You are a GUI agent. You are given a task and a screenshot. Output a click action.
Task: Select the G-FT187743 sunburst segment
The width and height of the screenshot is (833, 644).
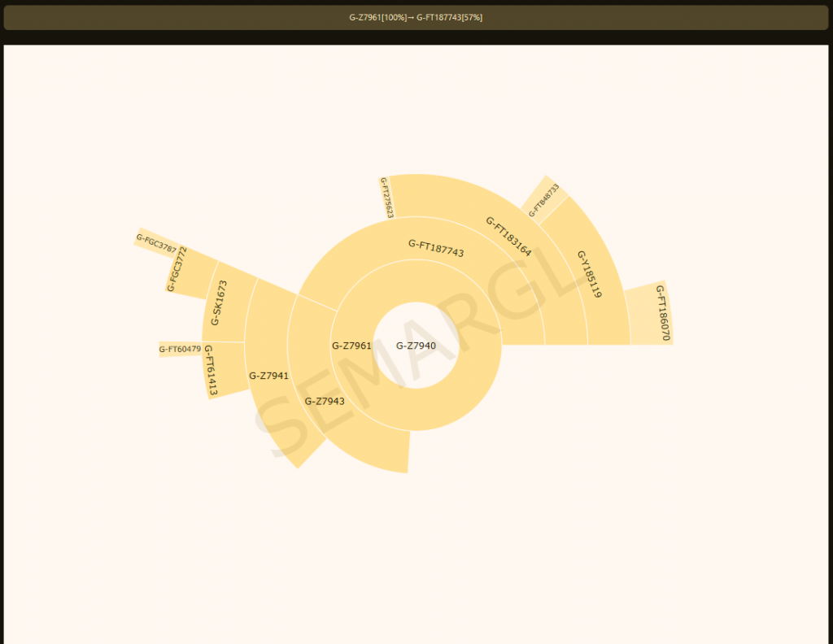436,248
